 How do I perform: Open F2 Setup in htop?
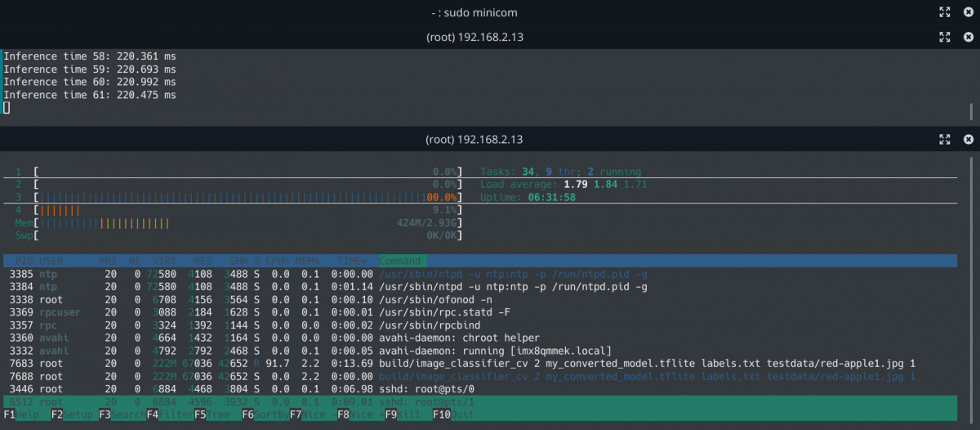[x=69, y=414]
